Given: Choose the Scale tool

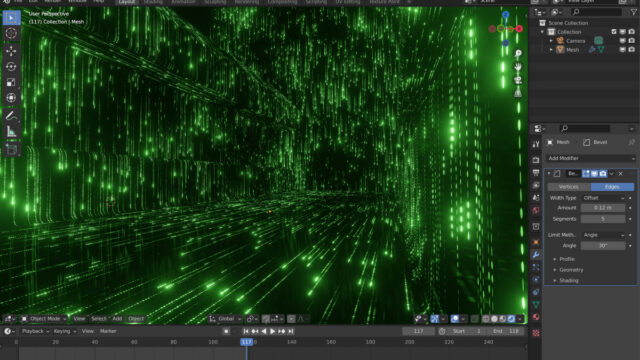Looking at the screenshot, I should pos(11,82).
